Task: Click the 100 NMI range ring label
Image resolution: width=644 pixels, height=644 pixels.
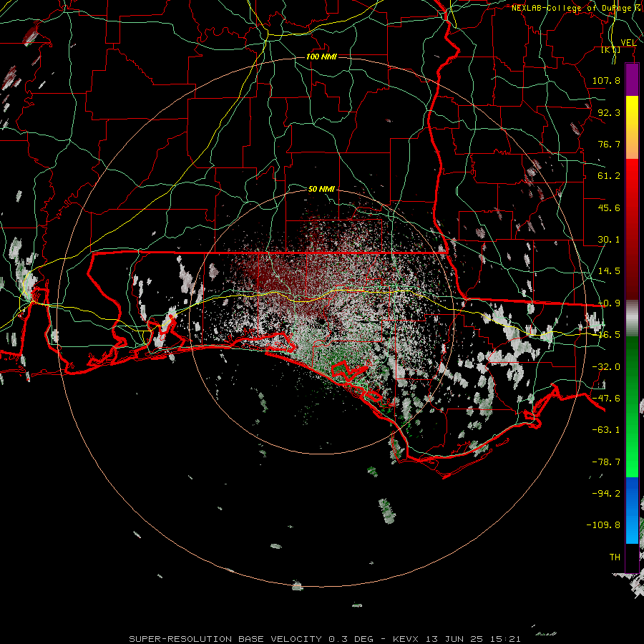Action: point(321,57)
